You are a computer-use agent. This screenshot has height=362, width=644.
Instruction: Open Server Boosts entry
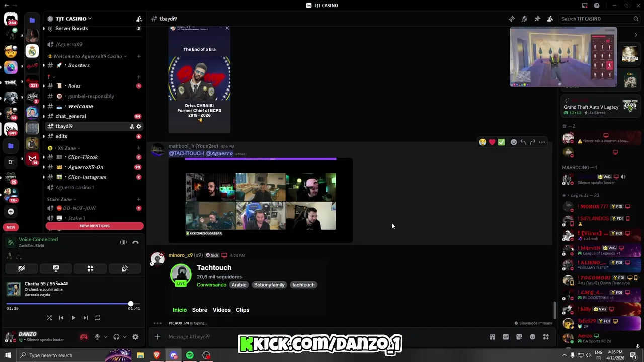click(x=95, y=29)
